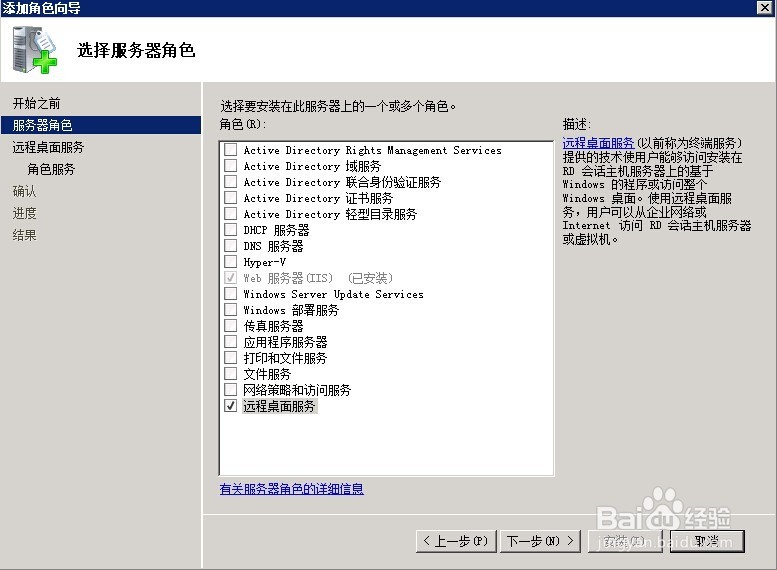Select 服务器角色 step in sidebar
The image size is (777, 570).
[x=101, y=125]
